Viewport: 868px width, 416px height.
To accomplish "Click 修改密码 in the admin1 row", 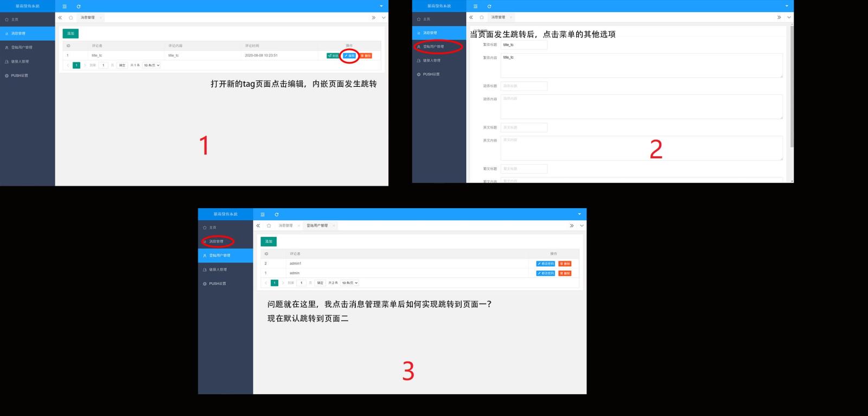I will pyautogui.click(x=546, y=264).
